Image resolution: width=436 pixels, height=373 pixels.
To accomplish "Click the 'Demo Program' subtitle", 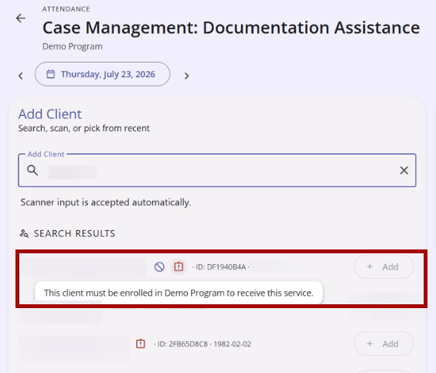I will [x=72, y=46].
